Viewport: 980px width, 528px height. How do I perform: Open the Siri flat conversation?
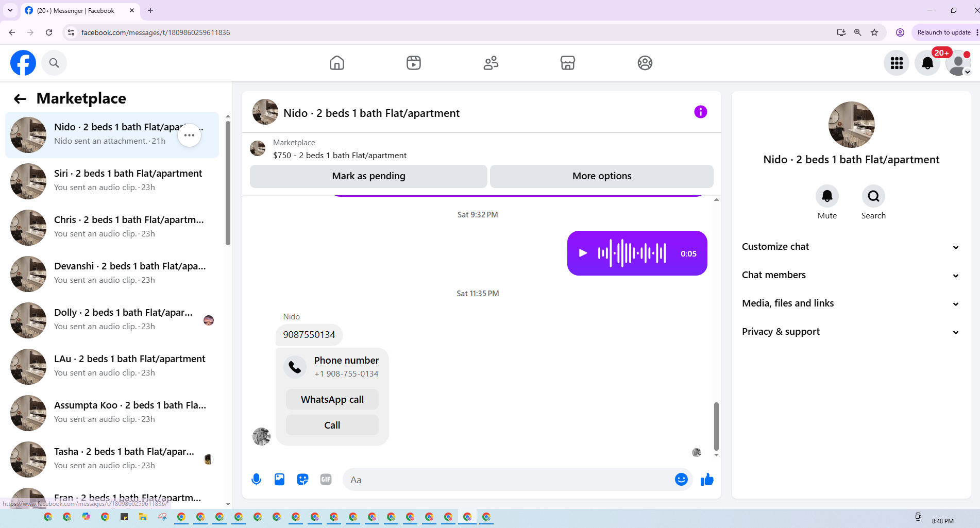112,181
